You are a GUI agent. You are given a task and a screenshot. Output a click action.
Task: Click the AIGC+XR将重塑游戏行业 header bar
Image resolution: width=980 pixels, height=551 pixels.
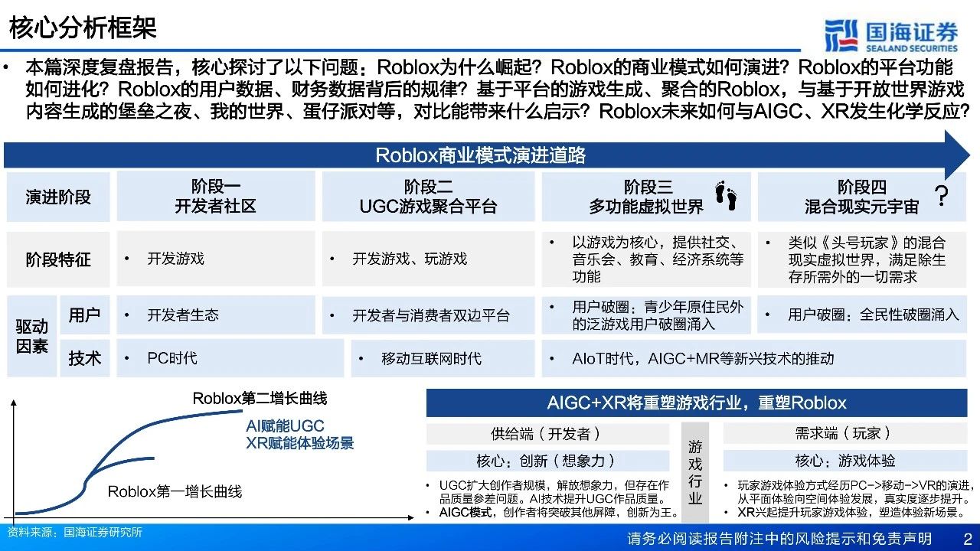[x=697, y=403]
